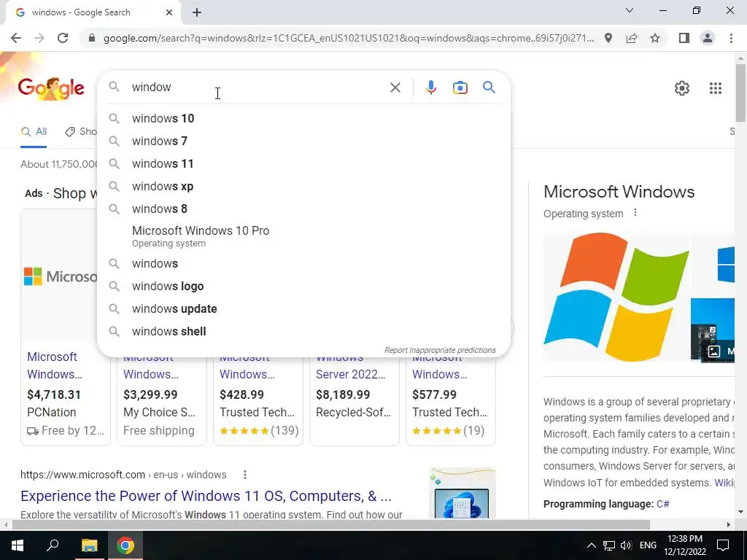
Task: Clear the search box with the X icon
Action: click(395, 87)
